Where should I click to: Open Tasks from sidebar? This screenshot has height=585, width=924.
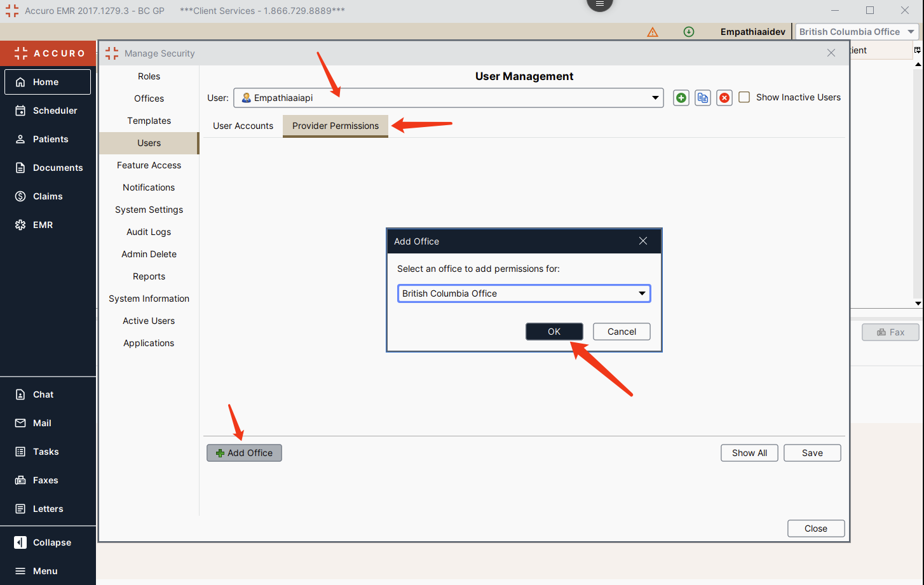(x=48, y=452)
